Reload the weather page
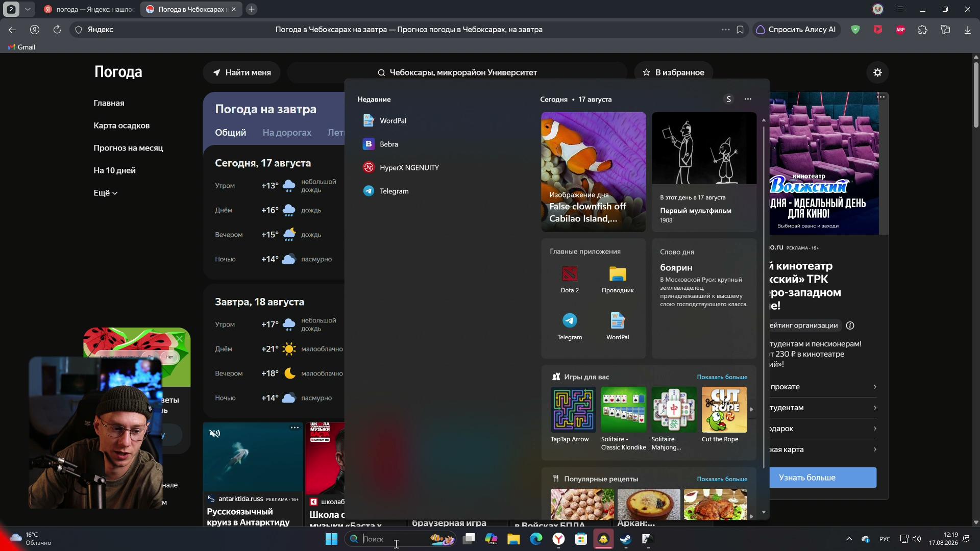The width and height of the screenshot is (980, 551). 57,30
